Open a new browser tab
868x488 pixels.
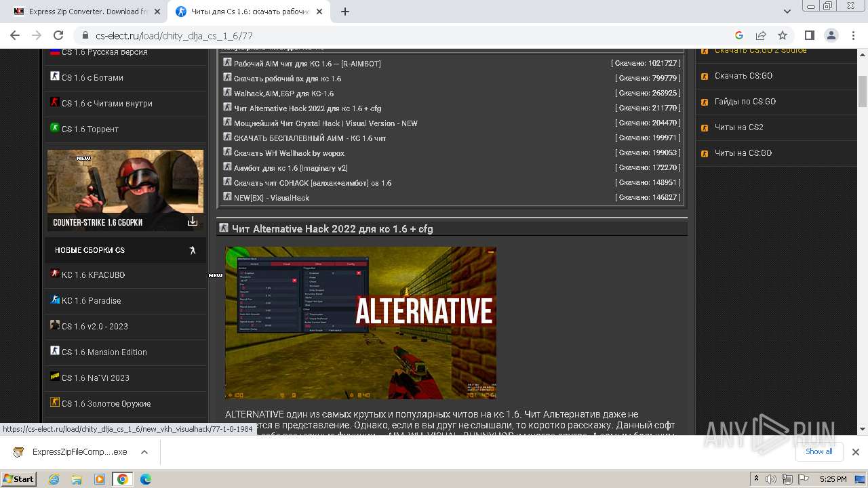(x=344, y=12)
